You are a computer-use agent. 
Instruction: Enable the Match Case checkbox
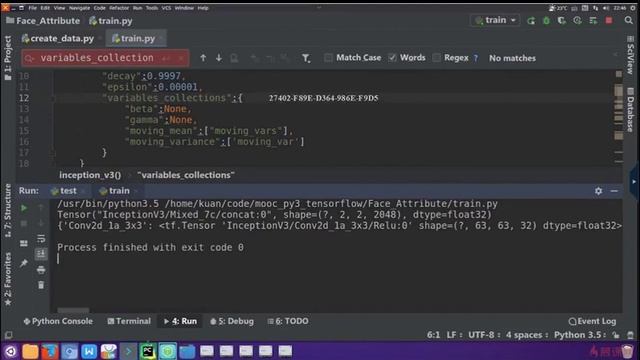tap(328, 58)
